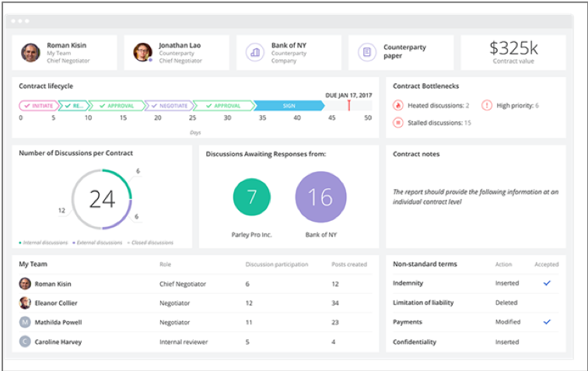Click the red due date marker on timeline
Viewport: 588px width, 371px height.
pyautogui.click(x=348, y=104)
